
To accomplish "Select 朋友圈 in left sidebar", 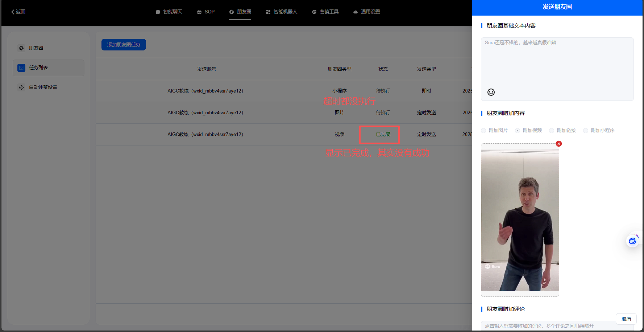I will click(36, 48).
